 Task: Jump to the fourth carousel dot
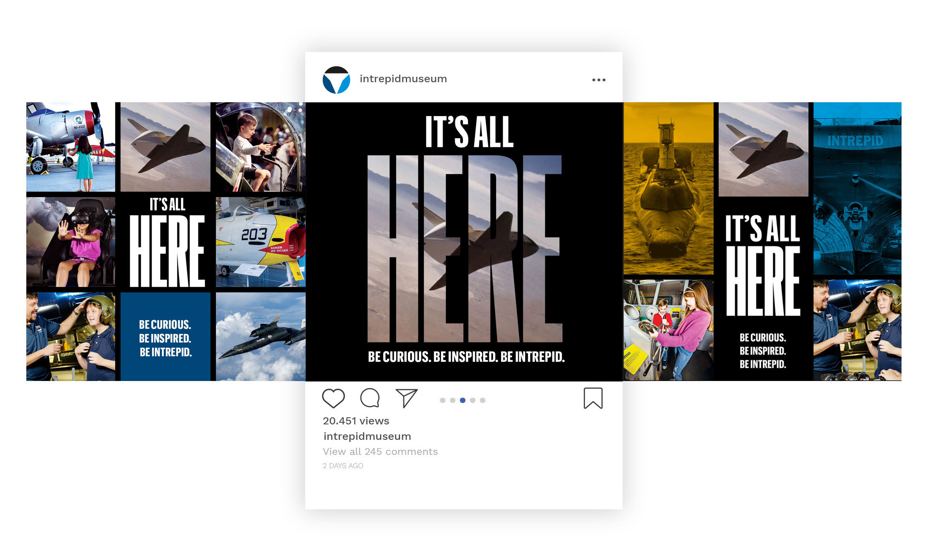coord(473,400)
